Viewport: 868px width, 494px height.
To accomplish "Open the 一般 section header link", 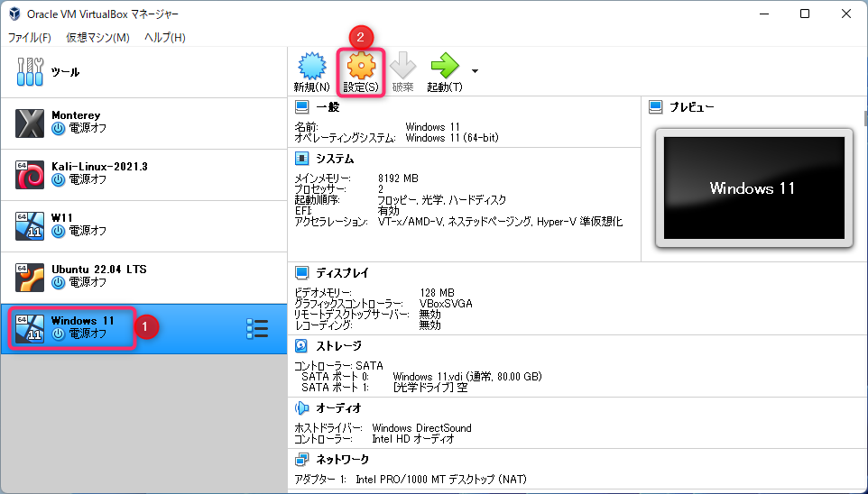I will [x=328, y=107].
